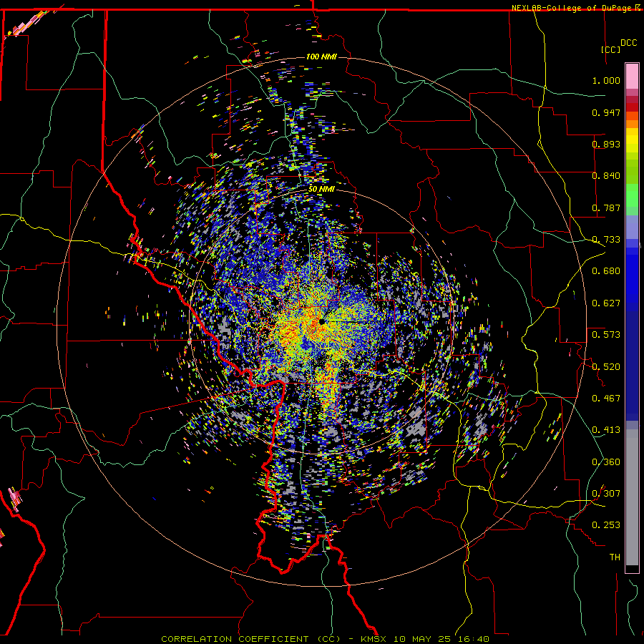644x644 pixels.
Task: Click the 0.893 color scale value
Action: [x=606, y=144]
